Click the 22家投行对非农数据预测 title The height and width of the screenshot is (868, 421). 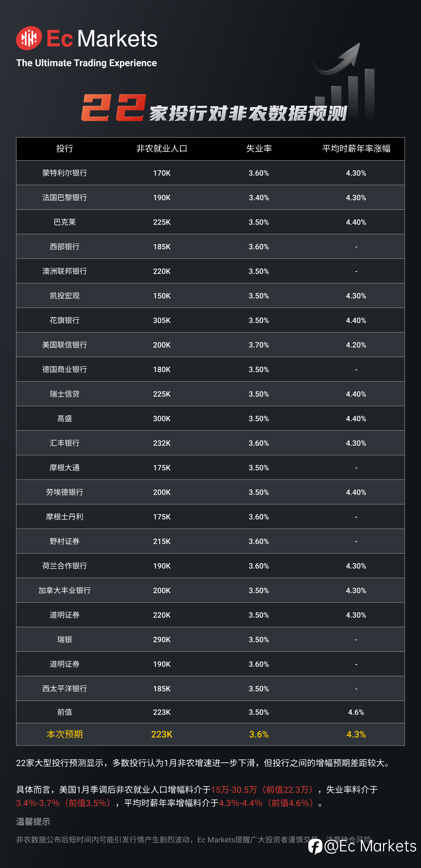pos(214,108)
